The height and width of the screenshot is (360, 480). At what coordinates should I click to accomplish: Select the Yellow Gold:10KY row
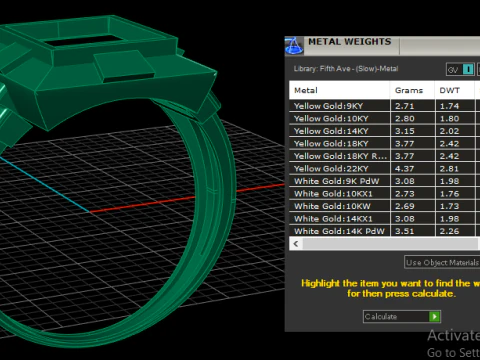click(384, 118)
